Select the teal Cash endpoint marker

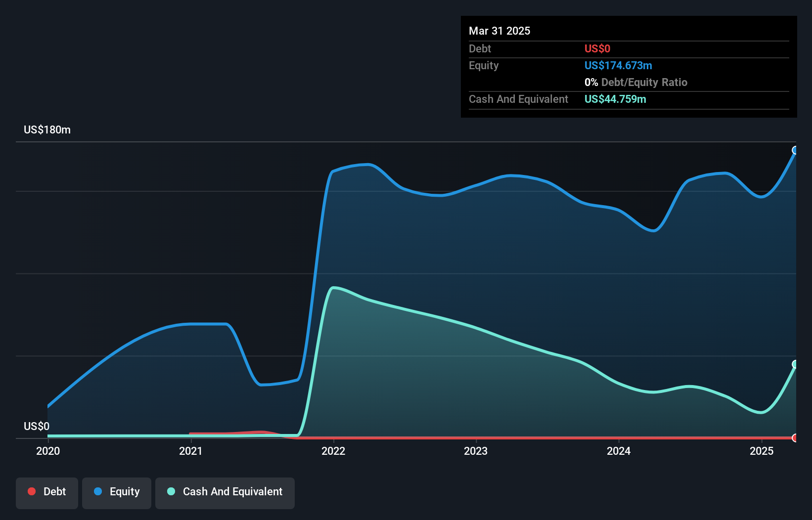click(x=795, y=364)
